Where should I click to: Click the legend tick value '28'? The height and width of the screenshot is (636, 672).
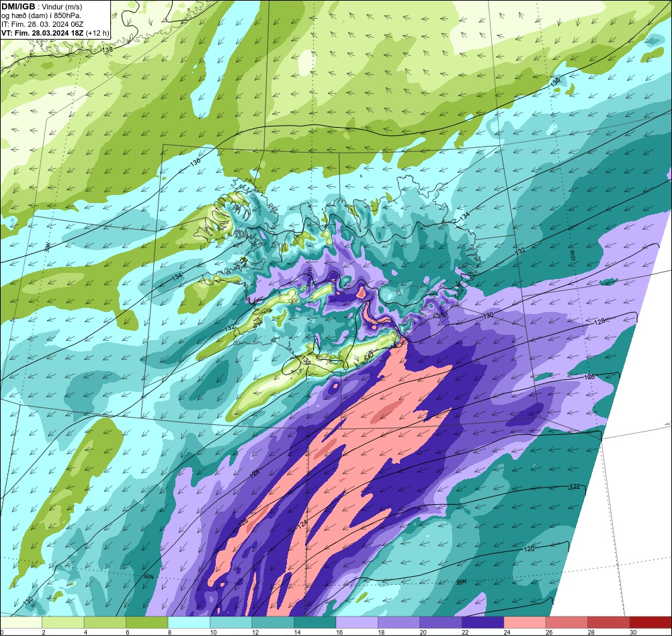(x=590, y=632)
